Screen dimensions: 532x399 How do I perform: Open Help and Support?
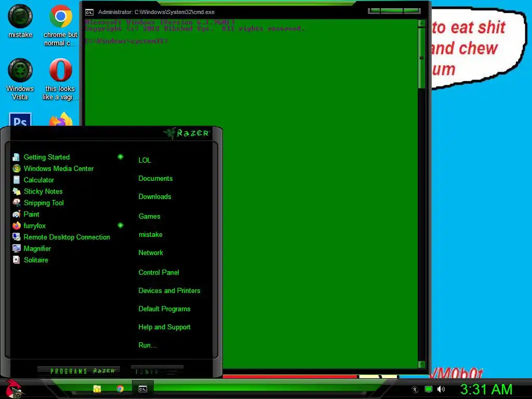164,327
